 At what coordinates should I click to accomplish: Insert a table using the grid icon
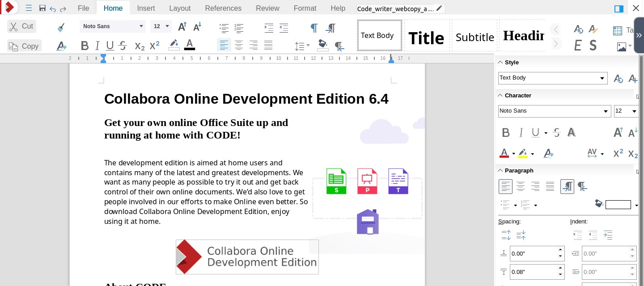(x=618, y=30)
